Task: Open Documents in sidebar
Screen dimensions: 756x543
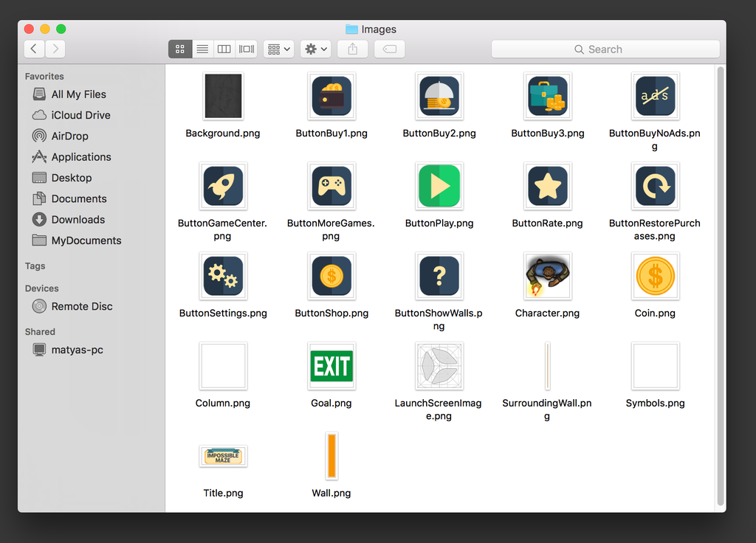Action: [x=69, y=198]
